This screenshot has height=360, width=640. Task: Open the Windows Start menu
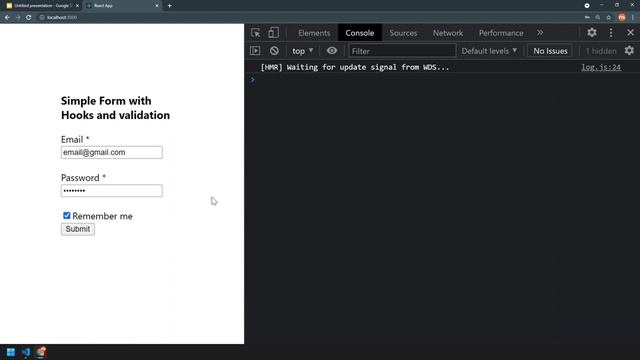coord(11,352)
